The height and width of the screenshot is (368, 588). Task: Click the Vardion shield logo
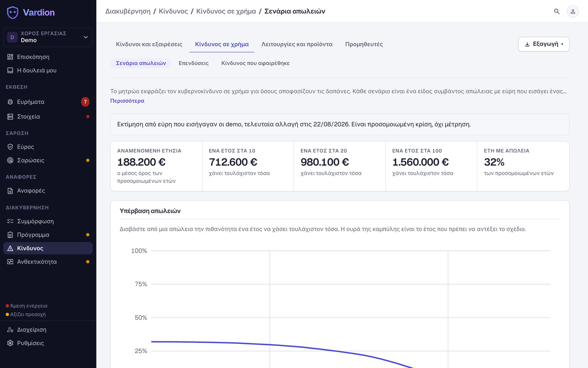[13, 12]
